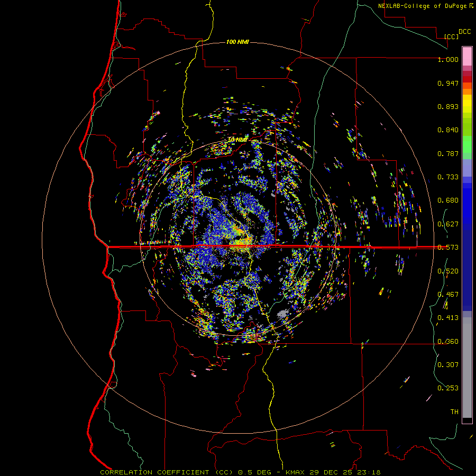Click the [CC] units label
The height and width of the screenshot is (476, 476).
click(x=452, y=36)
